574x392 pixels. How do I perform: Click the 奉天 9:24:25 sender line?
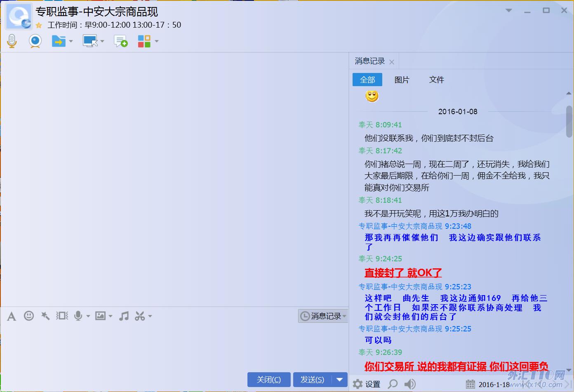[x=380, y=259]
